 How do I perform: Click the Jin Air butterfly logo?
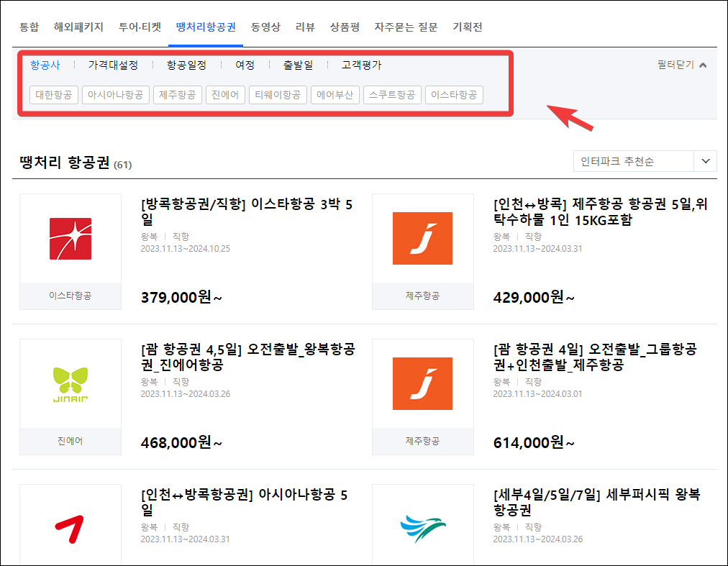pos(70,384)
